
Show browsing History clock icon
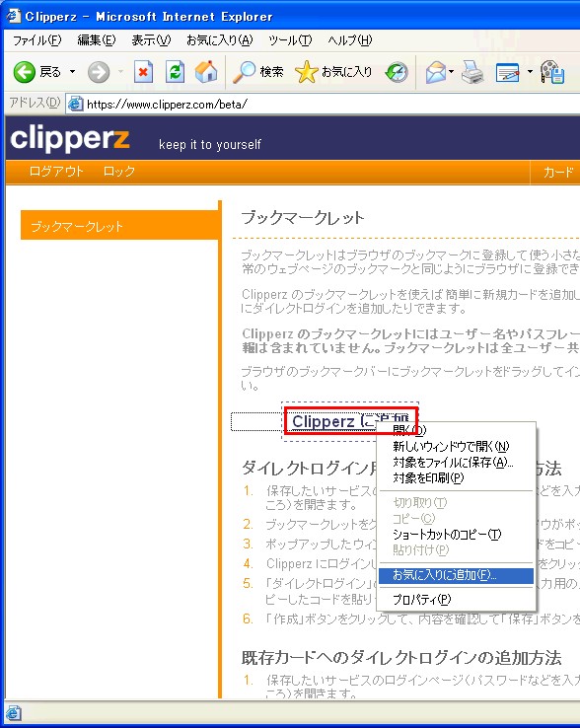pos(397,72)
